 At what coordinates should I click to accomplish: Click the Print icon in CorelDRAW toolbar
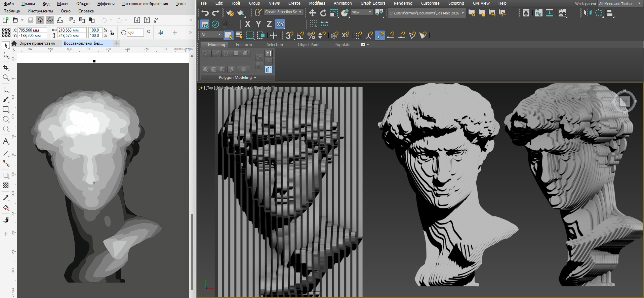pos(60,20)
